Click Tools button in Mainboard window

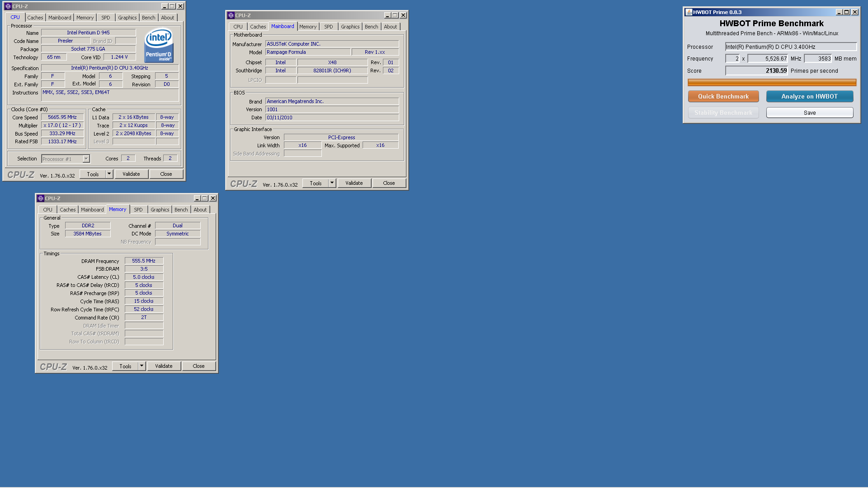[316, 183]
